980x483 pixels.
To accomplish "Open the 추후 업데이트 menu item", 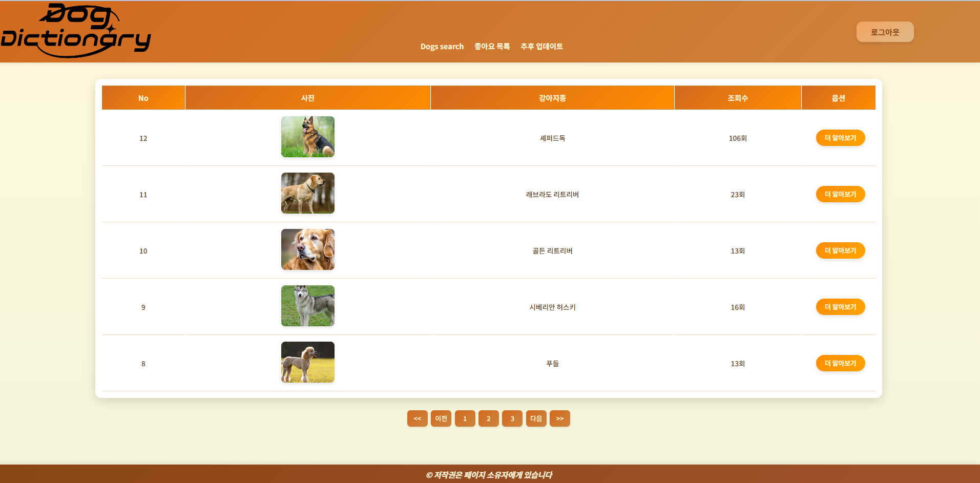I will (x=541, y=47).
